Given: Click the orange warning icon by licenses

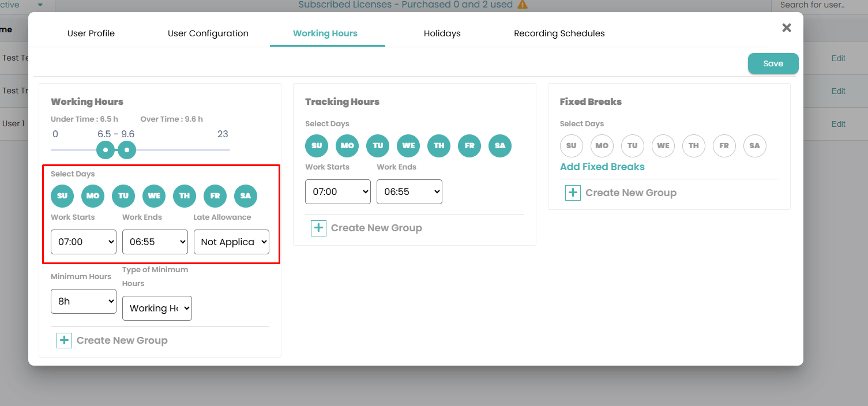Looking at the screenshot, I should pos(523,5).
